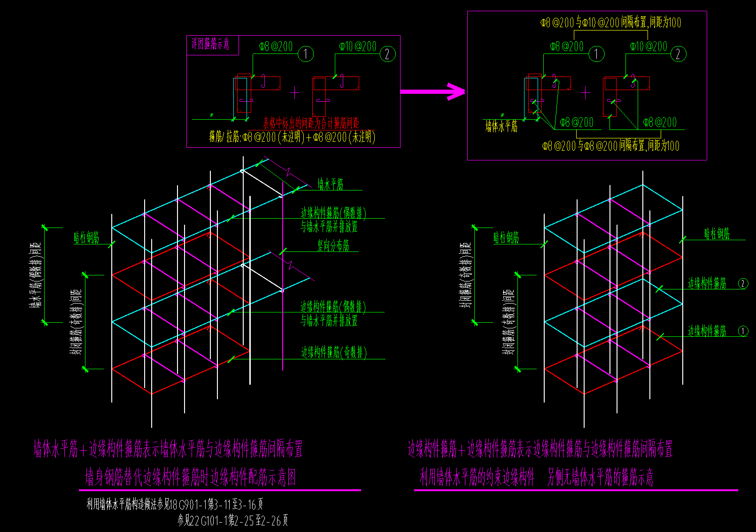Click circled 1 beside right diagram's '边缘构件箍筋'
This screenshot has height=532, width=756.
click(743, 331)
